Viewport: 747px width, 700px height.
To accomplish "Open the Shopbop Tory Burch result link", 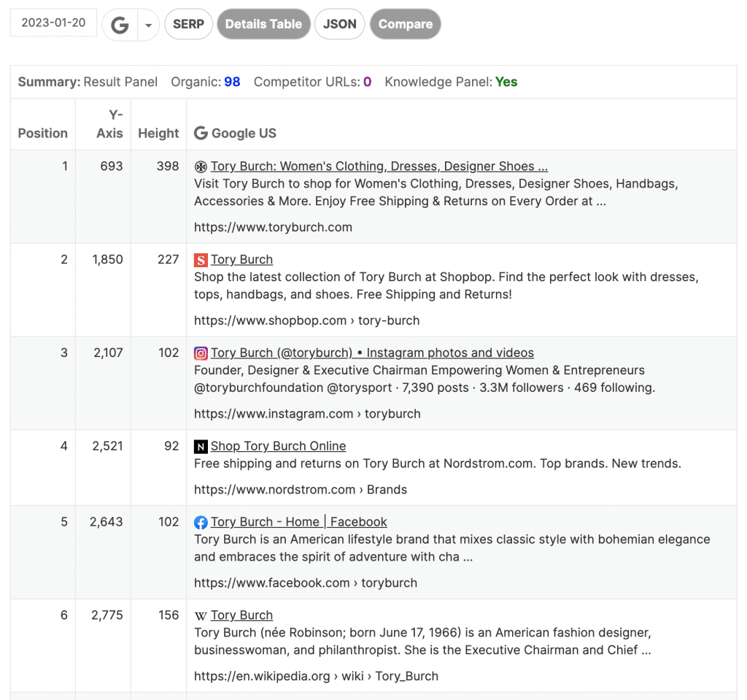I will tap(241, 259).
